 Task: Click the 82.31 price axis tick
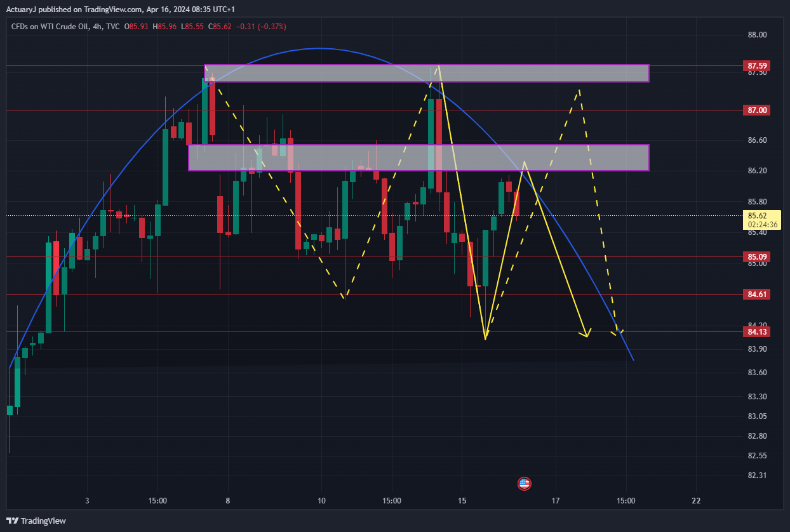[x=758, y=475]
